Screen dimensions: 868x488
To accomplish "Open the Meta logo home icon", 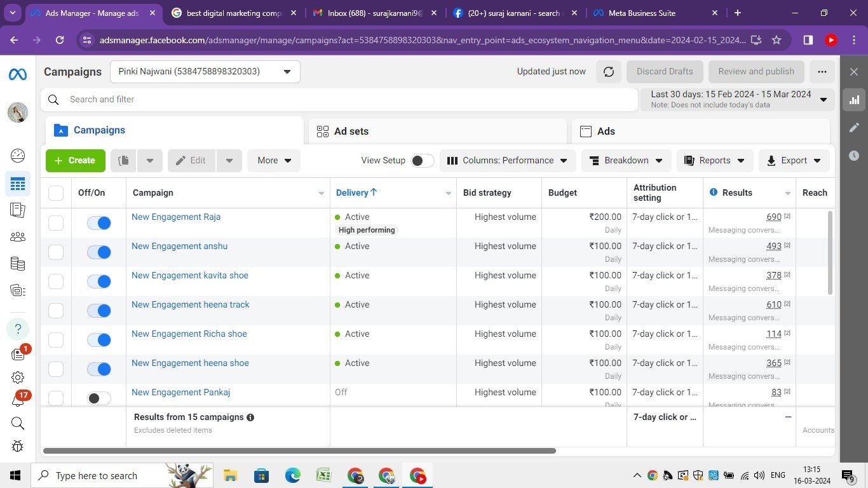I will [x=18, y=74].
